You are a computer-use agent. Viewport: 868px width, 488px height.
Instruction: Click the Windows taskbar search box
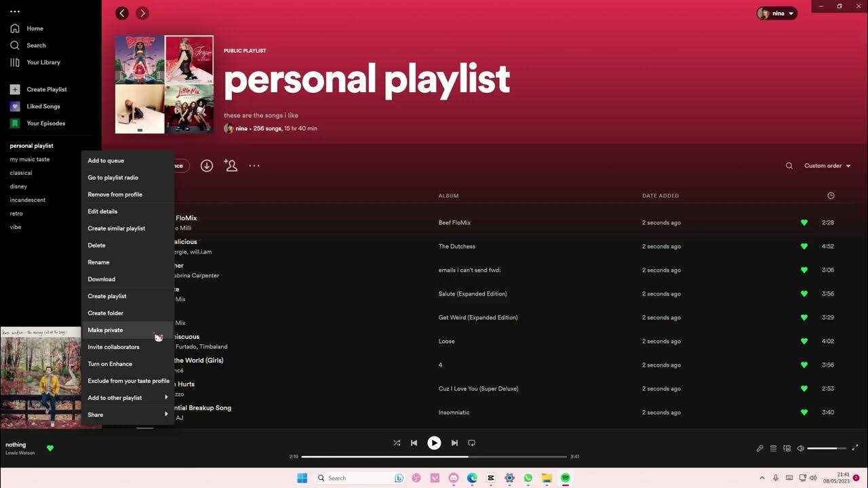(x=360, y=478)
